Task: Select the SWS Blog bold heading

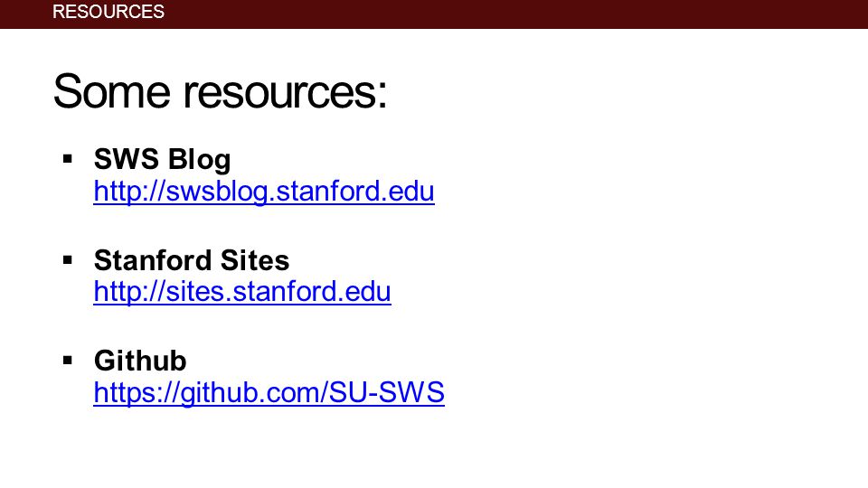Action: coord(162,159)
